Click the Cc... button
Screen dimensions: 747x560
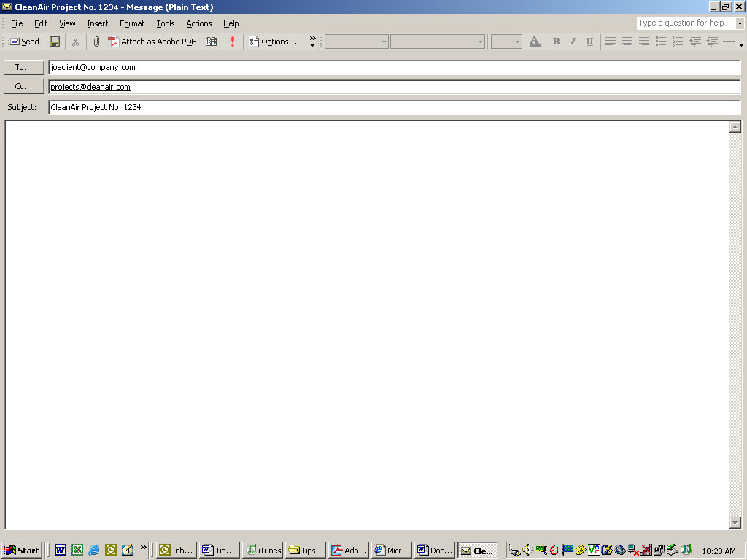24,87
